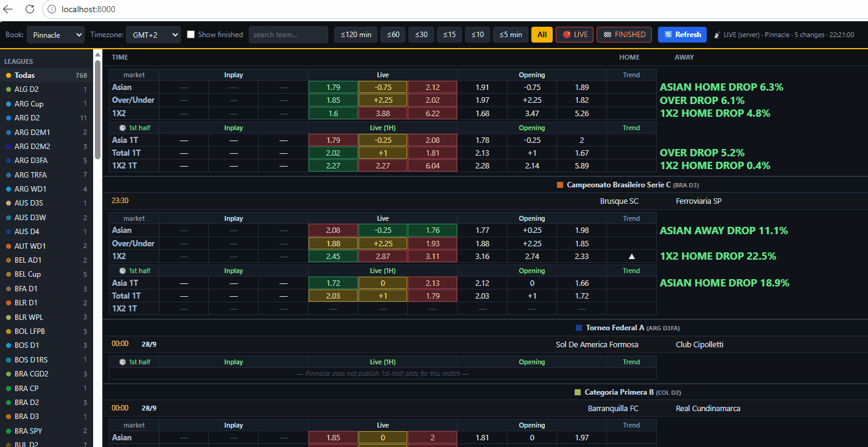Screen dimensions: 868x447
Task: Select the BOL LFPB league
Action: pos(47,331)
